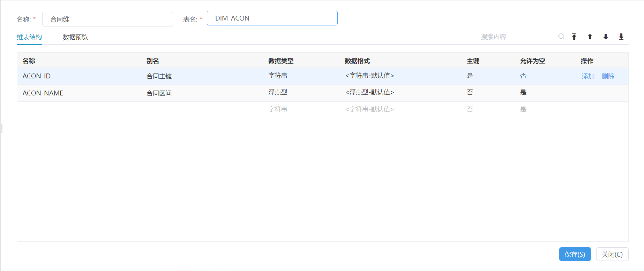Toggle 允许为空 in empty third row
This screenshot has width=644, height=271.
coord(523,109)
